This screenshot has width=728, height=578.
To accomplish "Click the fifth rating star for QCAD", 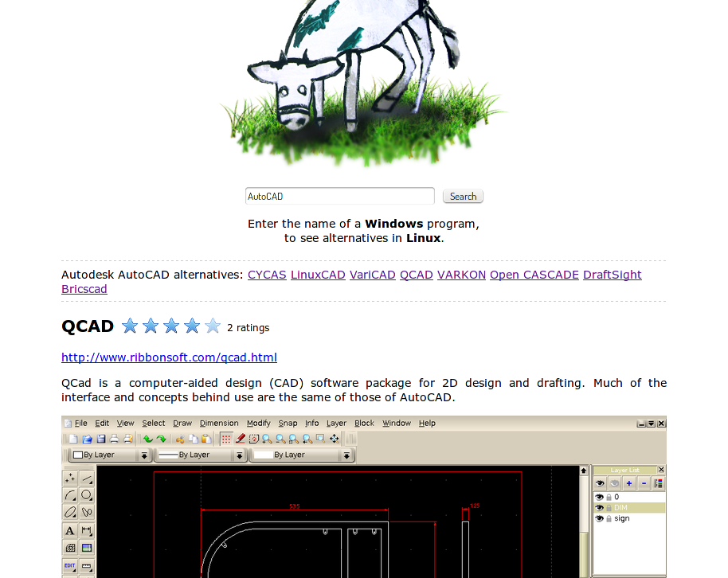I will (x=213, y=326).
